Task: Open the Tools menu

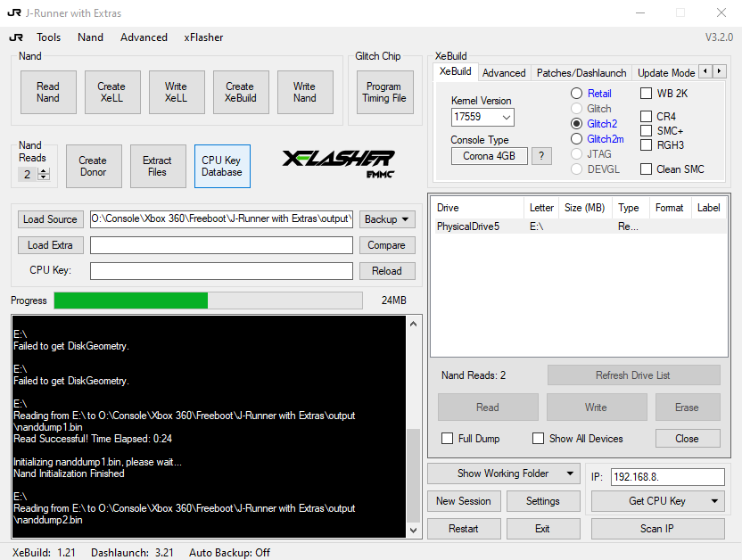Action: (49, 37)
